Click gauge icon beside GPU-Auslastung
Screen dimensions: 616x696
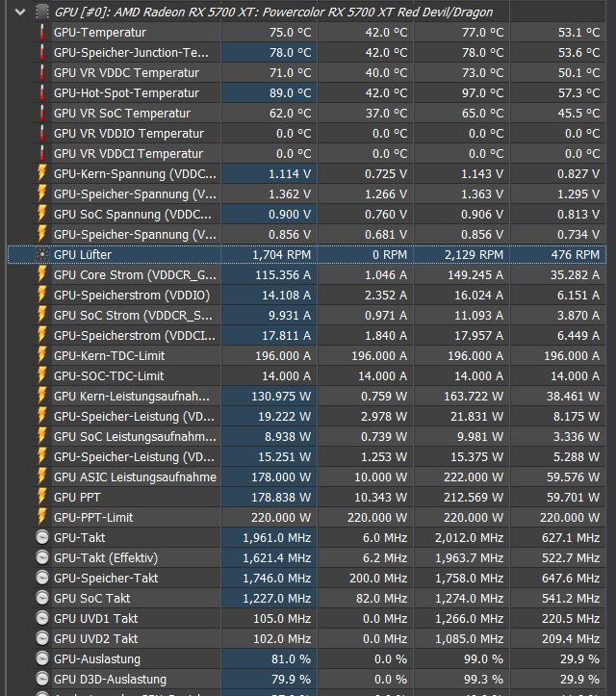coord(42,658)
